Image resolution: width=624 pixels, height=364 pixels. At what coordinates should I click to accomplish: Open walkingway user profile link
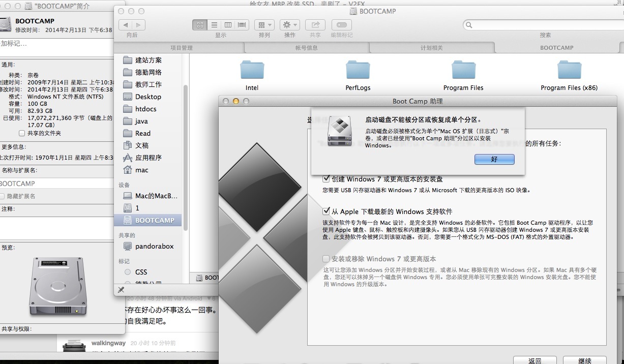click(x=109, y=343)
